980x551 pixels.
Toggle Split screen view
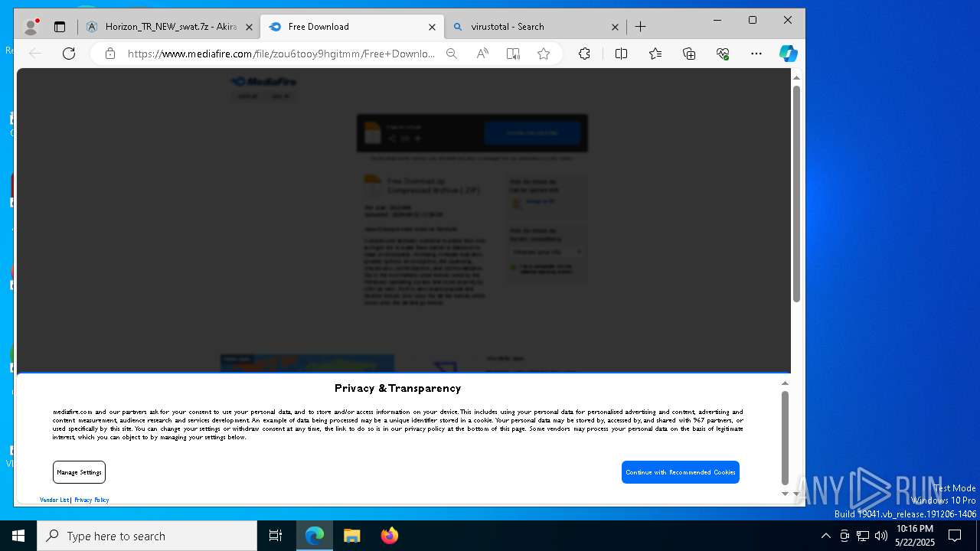click(x=621, y=54)
